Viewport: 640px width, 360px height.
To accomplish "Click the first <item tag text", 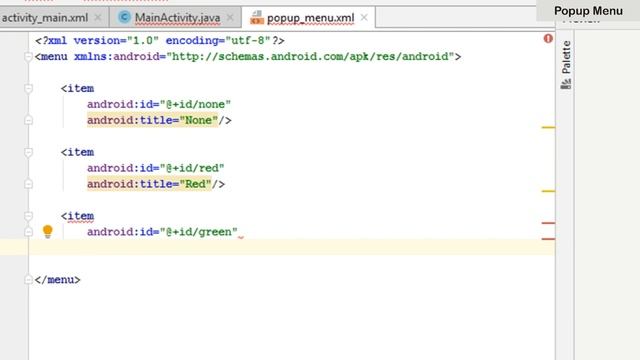I will pyautogui.click(x=78, y=89).
